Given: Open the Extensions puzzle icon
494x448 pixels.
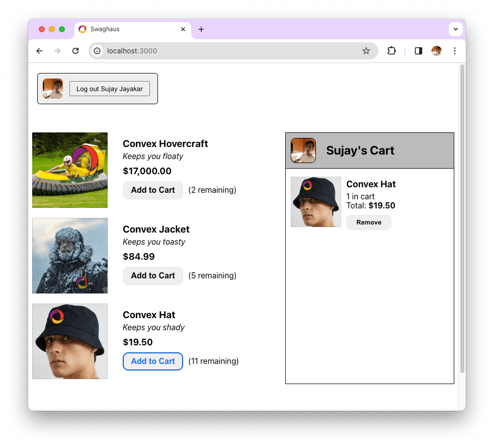Looking at the screenshot, I should (x=391, y=51).
